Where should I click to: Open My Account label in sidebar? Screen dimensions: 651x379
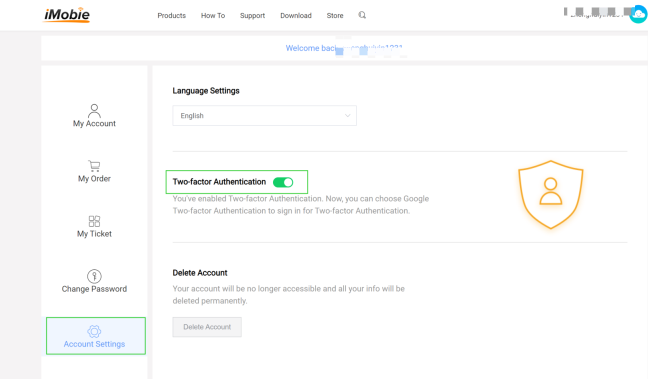tap(94, 124)
